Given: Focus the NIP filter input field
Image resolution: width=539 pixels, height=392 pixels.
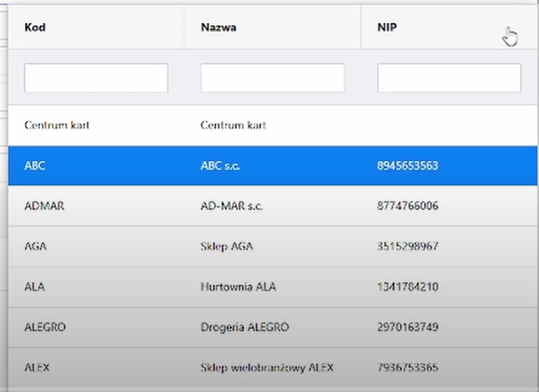Looking at the screenshot, I should [x=449, y=78].
